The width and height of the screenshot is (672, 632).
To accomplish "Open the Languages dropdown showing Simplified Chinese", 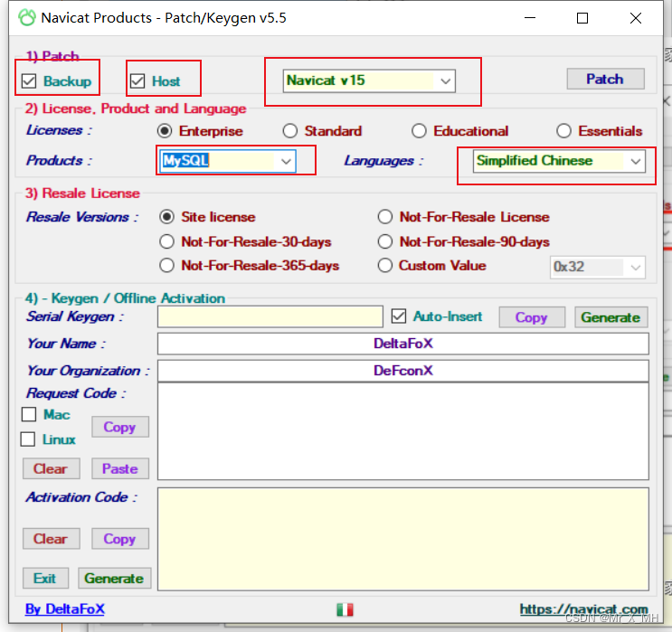I will click(559, 161).
